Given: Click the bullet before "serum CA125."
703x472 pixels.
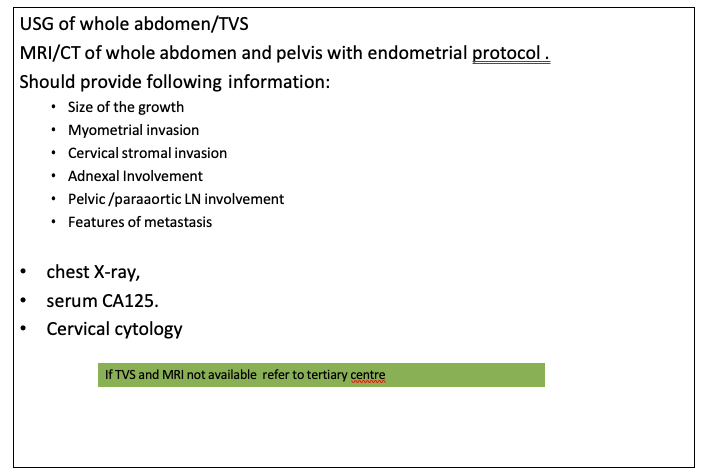Looking at the screenshot, I should [x=22, y=301].
